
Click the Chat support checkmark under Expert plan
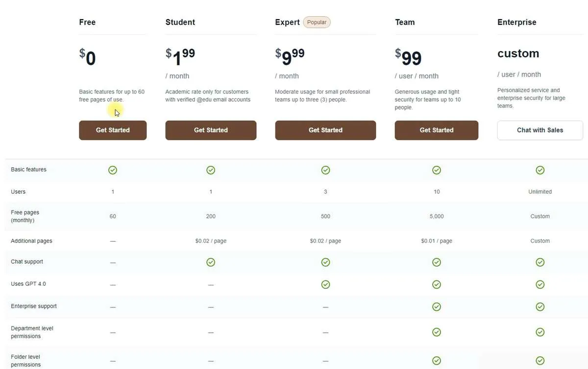pos(325,262)
